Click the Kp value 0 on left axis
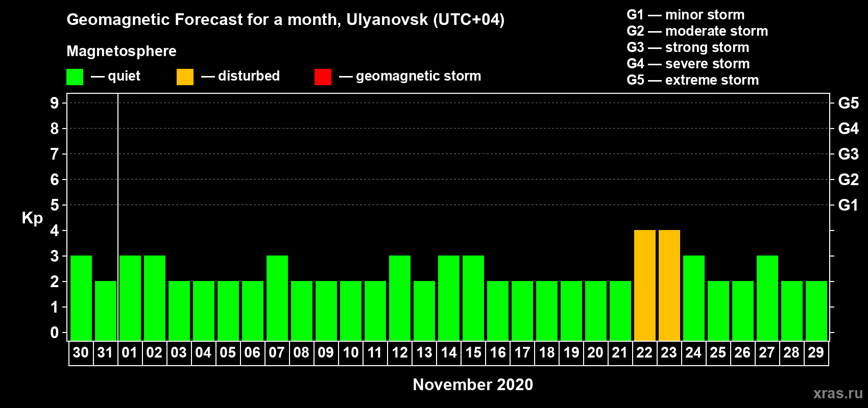The image size is (868, 408). tap(55, 333)
